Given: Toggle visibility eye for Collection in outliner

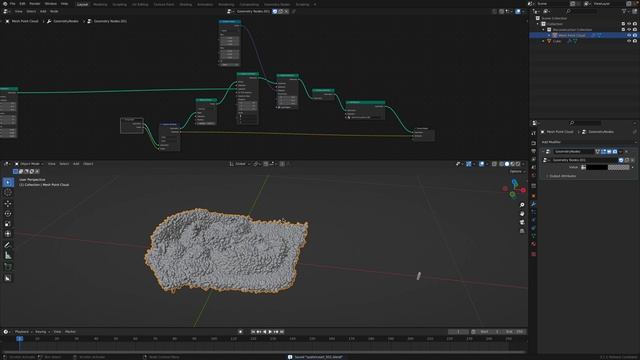Looking at the screenshot, I should pyautogui.click(x=629, y=24).
